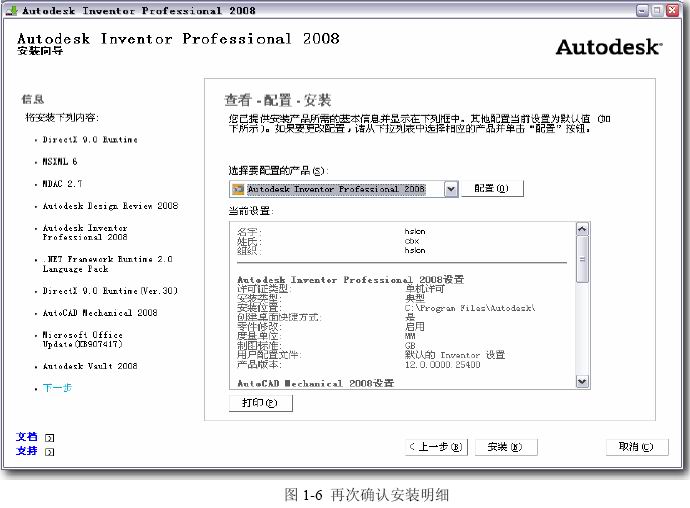Click the 默认的 Inventor 设置 value
690x508 pixels.
point(455,355)
